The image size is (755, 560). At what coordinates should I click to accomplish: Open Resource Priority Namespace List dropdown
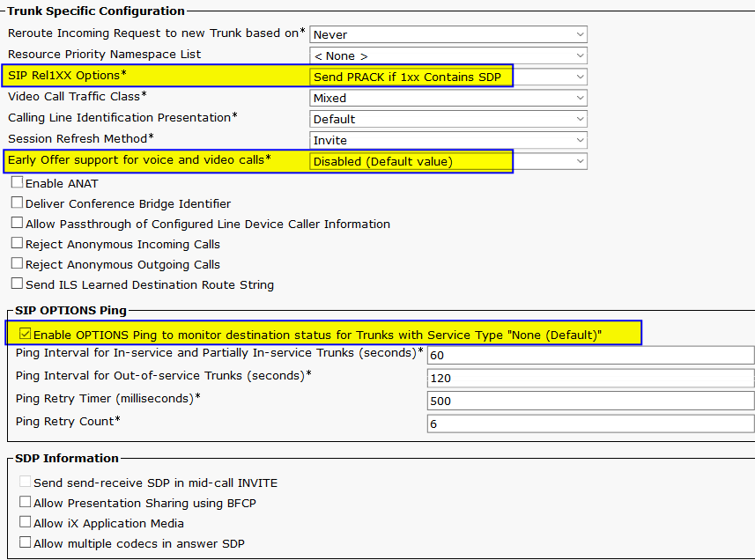pyautogui.click(x=448, y=55)
